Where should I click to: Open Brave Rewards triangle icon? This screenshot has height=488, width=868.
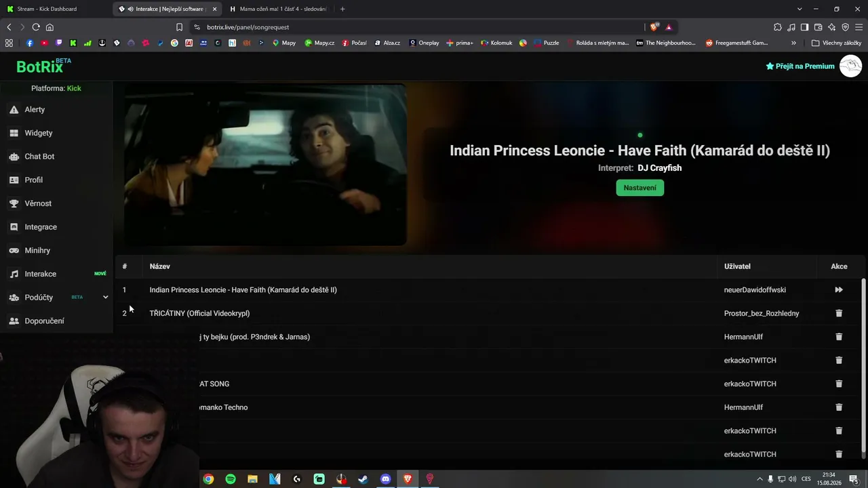tap(669, 27)
